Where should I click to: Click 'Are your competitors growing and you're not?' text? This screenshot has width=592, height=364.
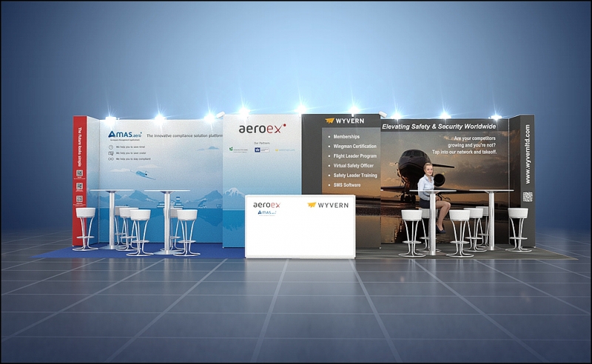471,141
